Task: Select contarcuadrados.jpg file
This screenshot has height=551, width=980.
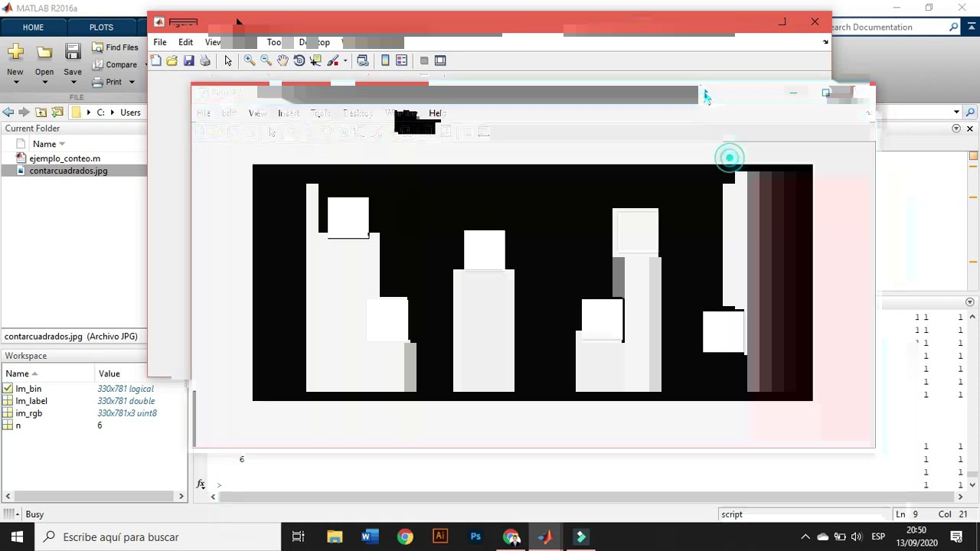Action: [68, 171]
